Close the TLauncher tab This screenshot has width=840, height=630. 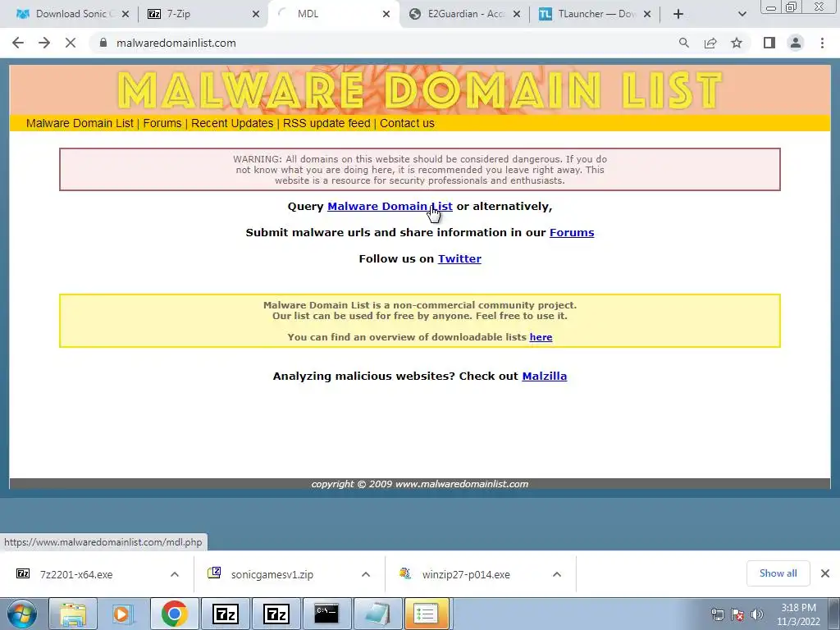tap(647, 14)
